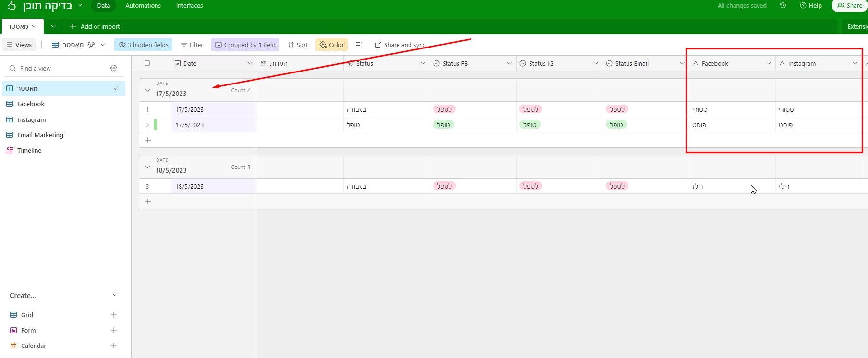Open the base history clock icon

tap(783, 6)
